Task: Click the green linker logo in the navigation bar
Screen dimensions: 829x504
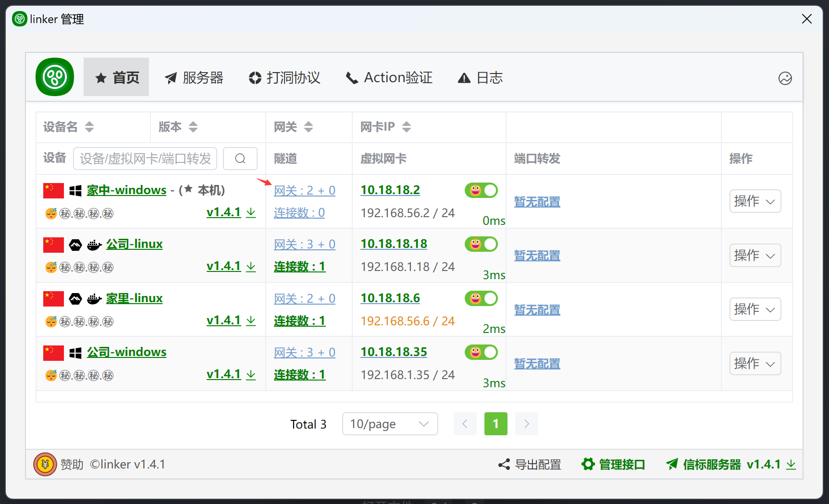Action: [x=55, y=77]
